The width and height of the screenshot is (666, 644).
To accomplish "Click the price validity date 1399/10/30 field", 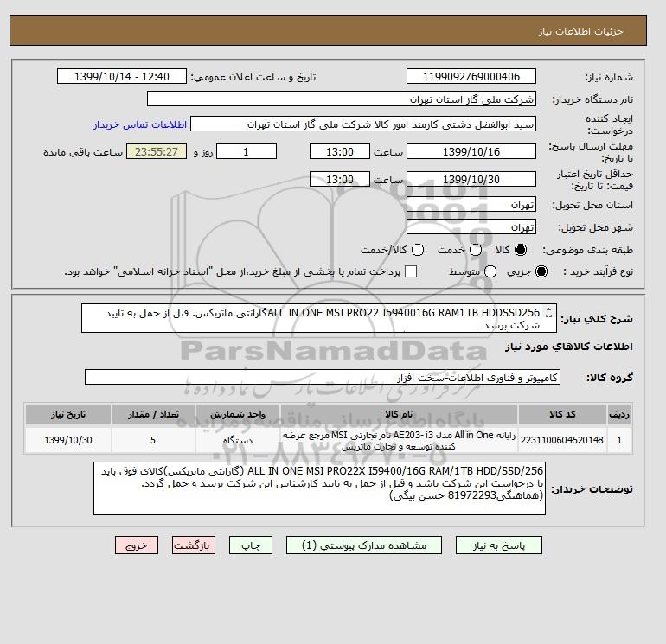I will click(x=471, y=179).
